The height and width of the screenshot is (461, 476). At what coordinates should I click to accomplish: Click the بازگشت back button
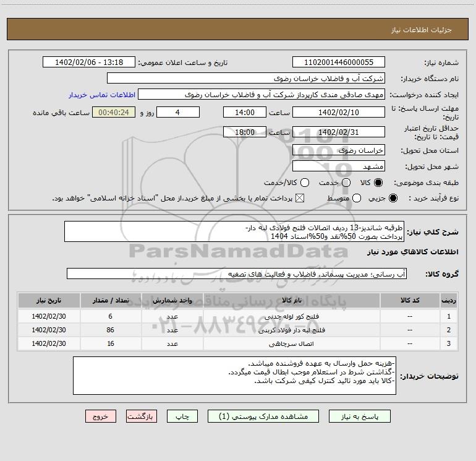[142, 416]
